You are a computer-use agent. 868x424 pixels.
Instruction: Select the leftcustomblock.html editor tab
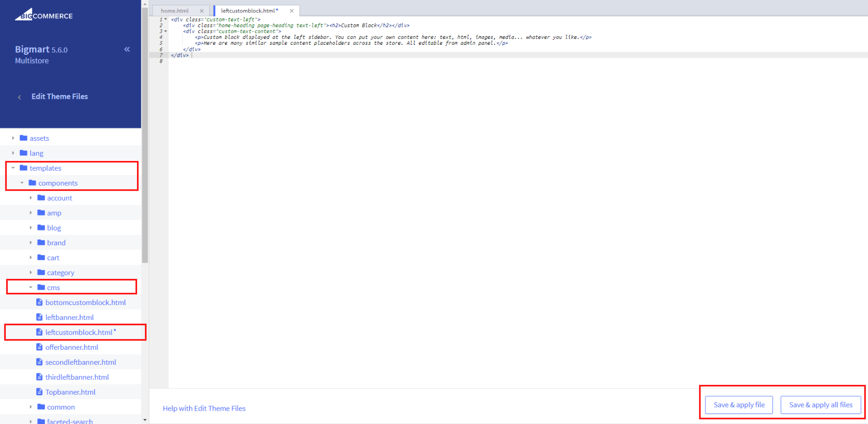coord(249,11)
